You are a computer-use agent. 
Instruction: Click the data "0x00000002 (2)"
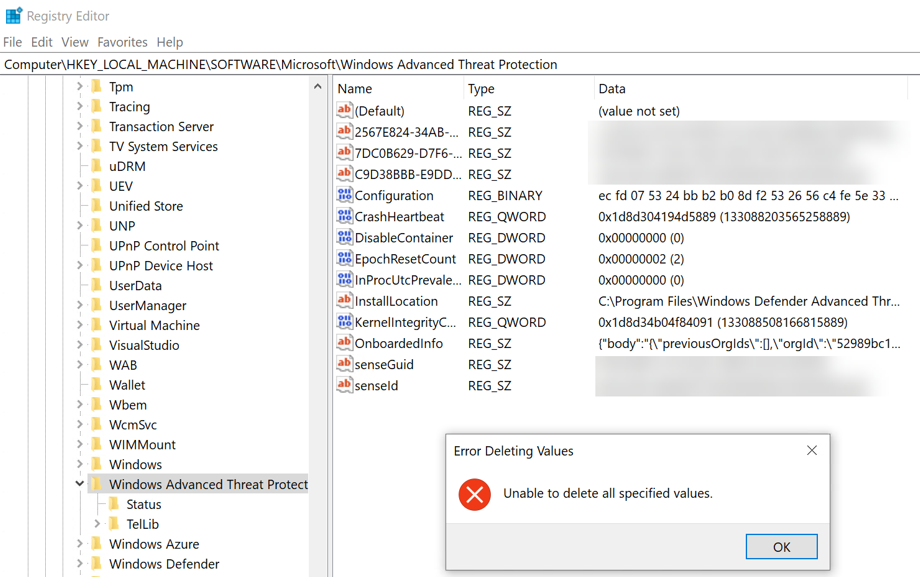641,259
